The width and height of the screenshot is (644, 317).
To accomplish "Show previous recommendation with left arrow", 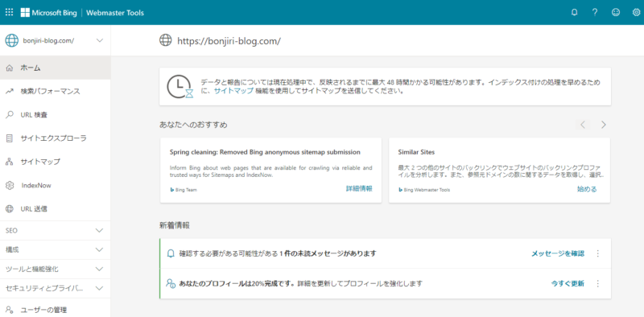I will point(583,125).
